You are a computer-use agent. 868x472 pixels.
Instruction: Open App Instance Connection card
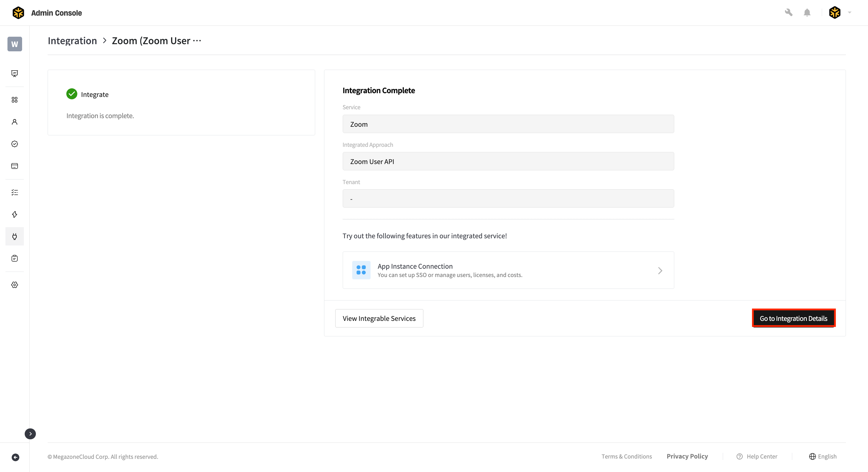tap(508, 270)
